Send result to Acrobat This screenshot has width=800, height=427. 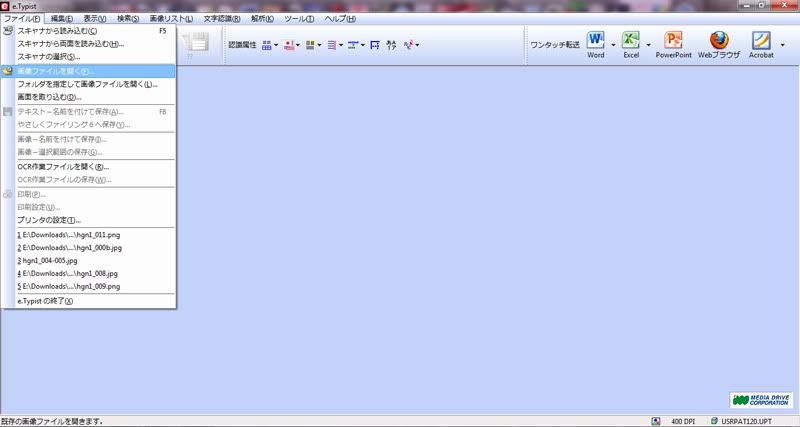(761, 45)
